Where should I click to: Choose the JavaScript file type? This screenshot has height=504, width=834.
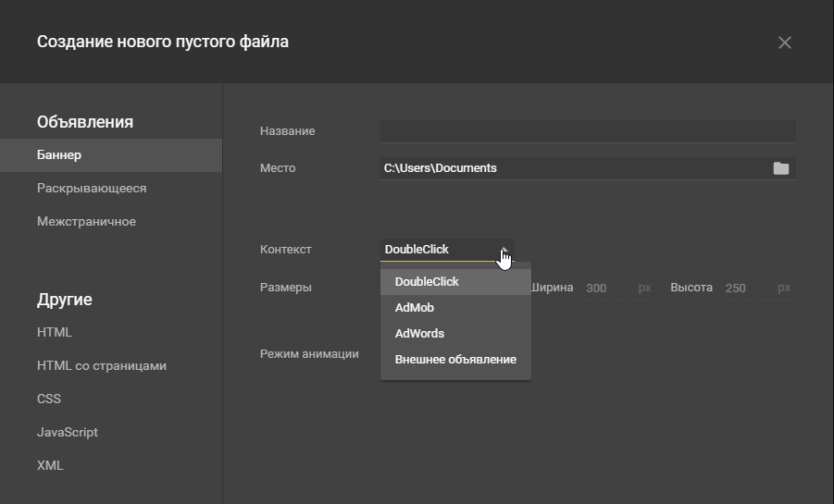[x=68, y=433]
